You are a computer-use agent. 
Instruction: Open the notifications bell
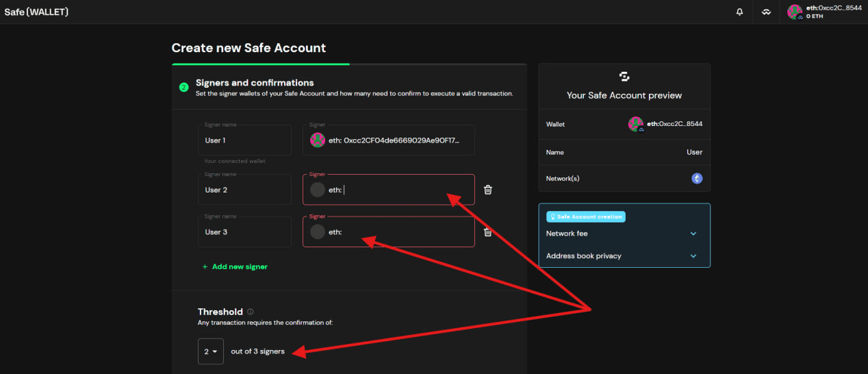coord(739,12)
